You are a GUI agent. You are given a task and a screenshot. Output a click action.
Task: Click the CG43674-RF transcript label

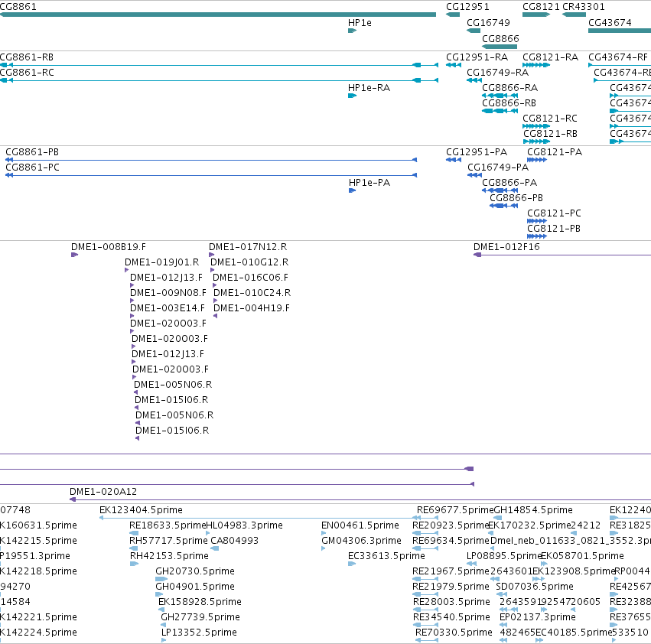(x=618, y=57)
